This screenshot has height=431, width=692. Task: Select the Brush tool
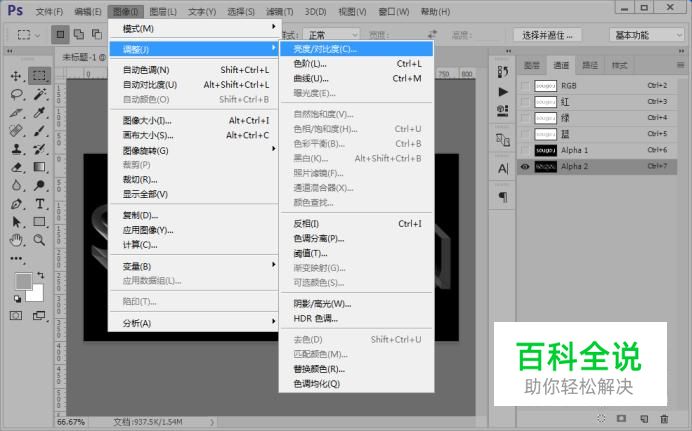pos(40,131)
